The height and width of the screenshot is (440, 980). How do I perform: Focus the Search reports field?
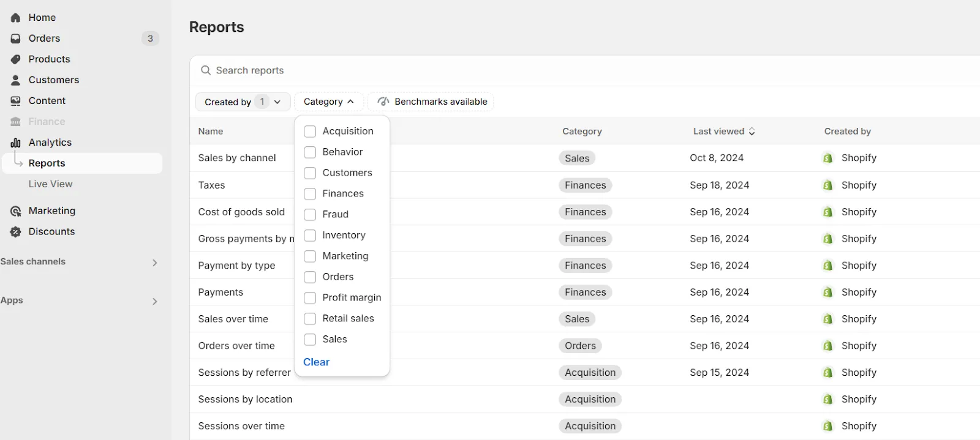pos(585,70)
